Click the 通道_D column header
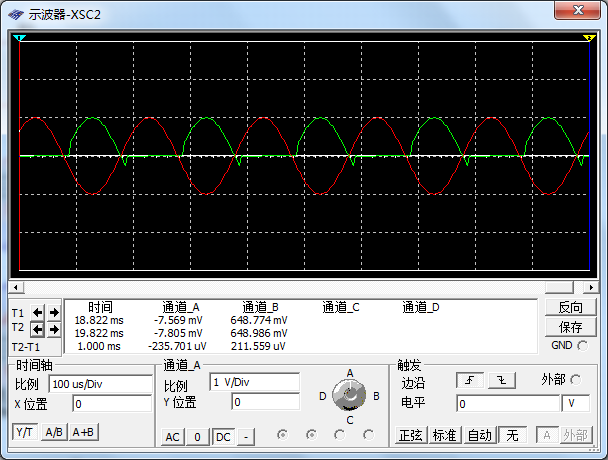The height and width of the screenshot is (460, 608). tap(421, 308)
